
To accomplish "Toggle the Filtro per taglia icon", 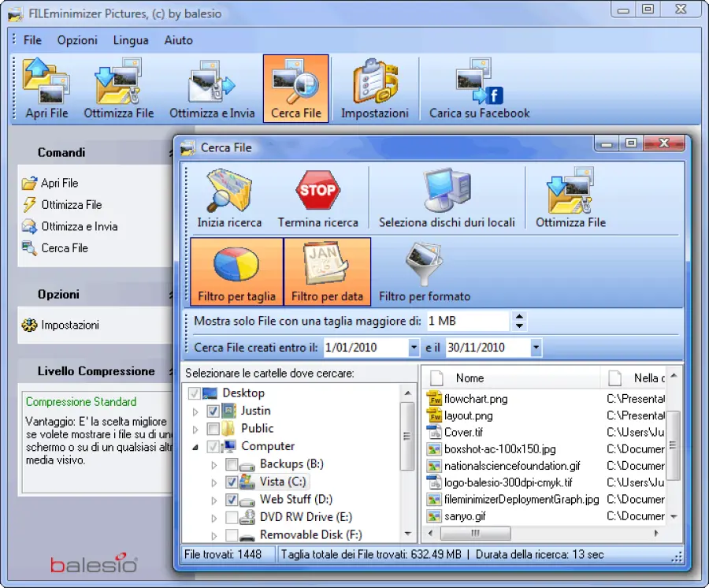I will pyautogui.click(x=236, y=272).
